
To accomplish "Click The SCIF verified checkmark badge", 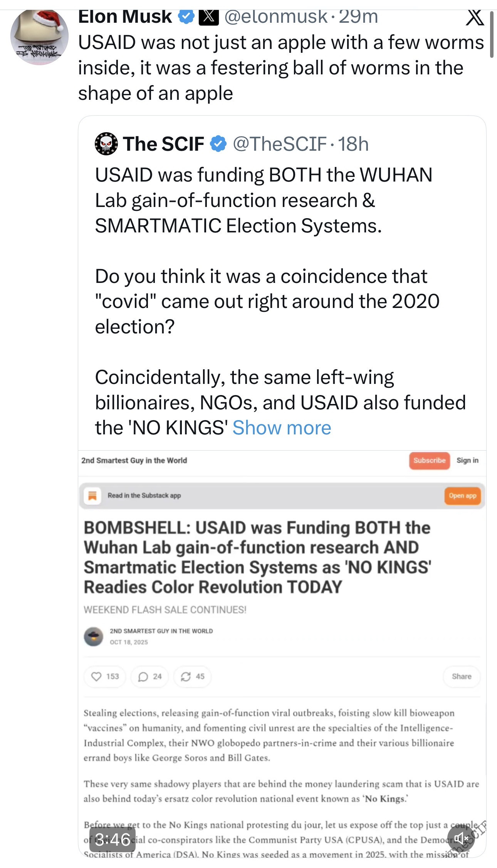I will click(218, 144).
